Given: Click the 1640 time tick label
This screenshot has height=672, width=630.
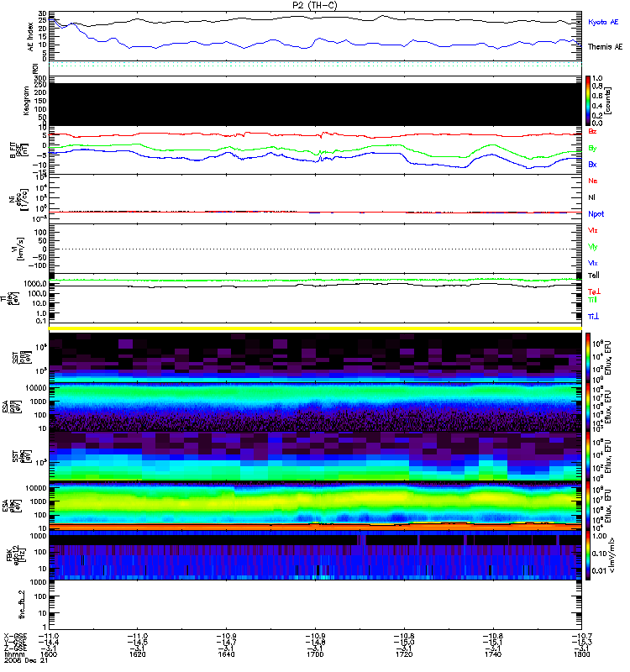Looking at the screenshot, I should (226, 654).
